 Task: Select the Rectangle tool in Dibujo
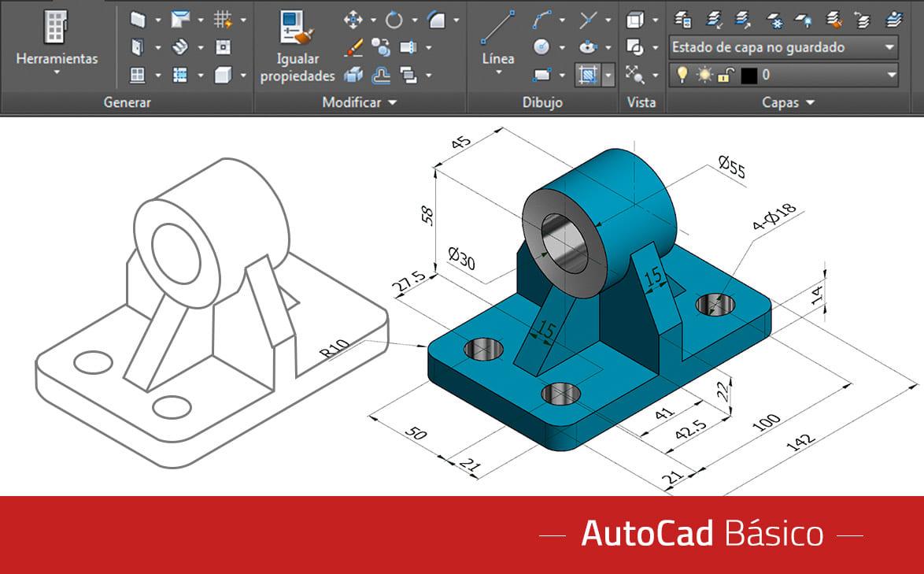[x=541, y=74]
